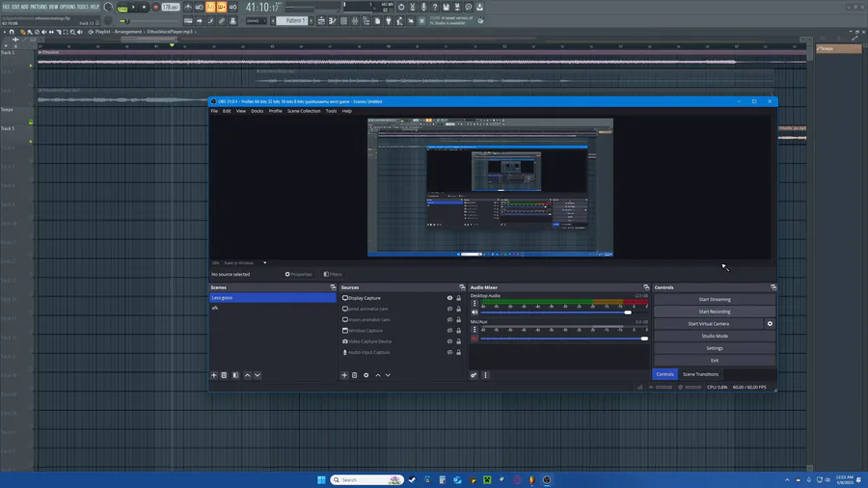Image resolution: width=868 pixels, height=488 pixels.
Task: Select the afk scene
Action: 273,309
